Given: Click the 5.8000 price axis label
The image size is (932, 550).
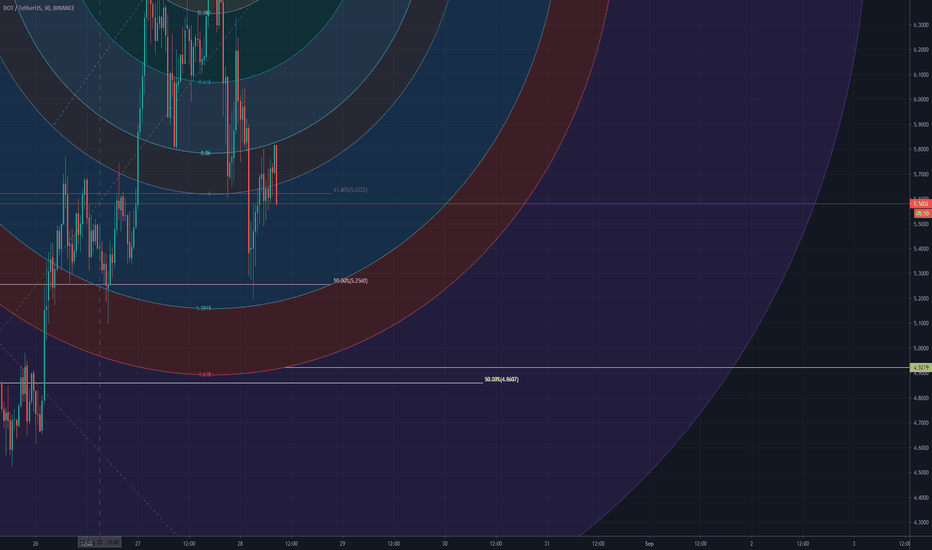Looking at the screenshot, I should click(x=921, y=150).
